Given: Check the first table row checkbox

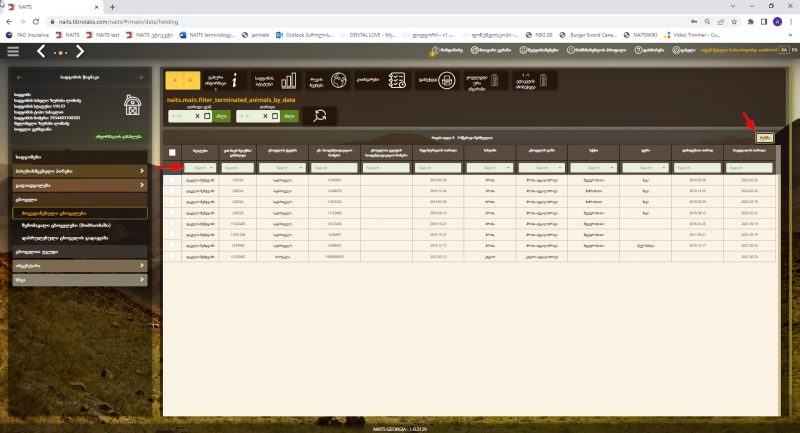Looking at the screenshot, I should pyautogui.click(x=172, y=180).
